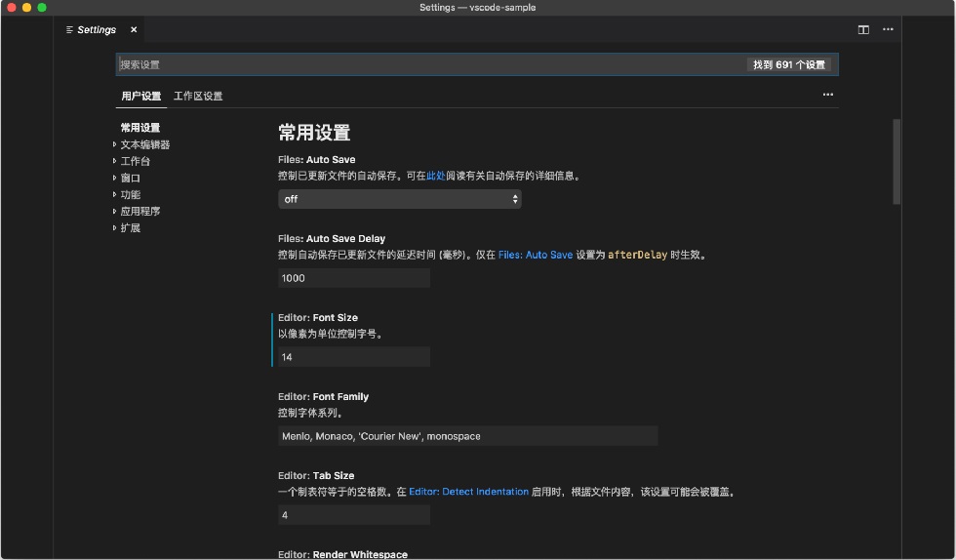Click the Settings tab list icon
956x560 pixels.
(x=69, y=29)
